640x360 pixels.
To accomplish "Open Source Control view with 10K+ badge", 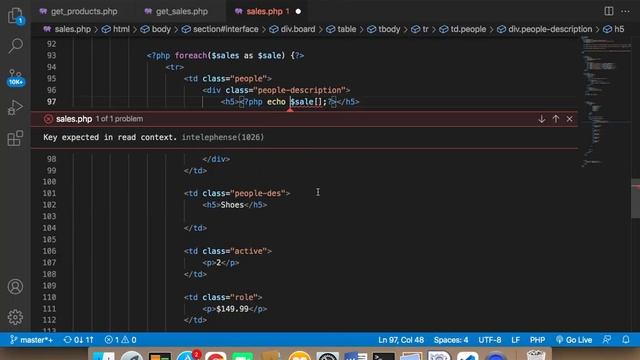I will click(x=16, y=77).
